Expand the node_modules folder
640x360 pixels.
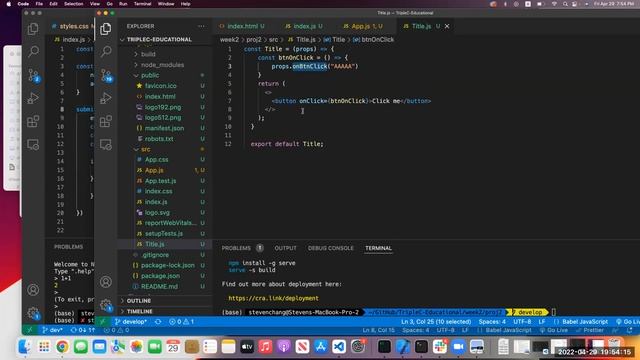162,64
